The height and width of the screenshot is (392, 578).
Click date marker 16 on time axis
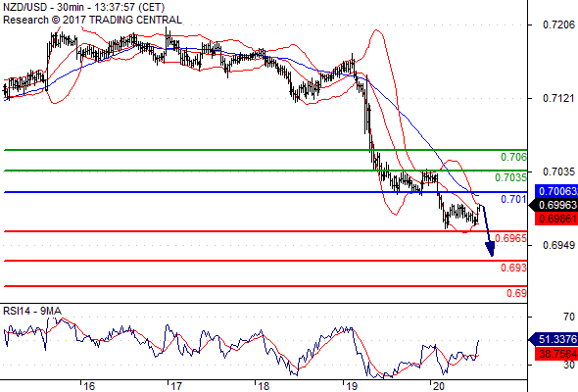click(x=89, y=386)
